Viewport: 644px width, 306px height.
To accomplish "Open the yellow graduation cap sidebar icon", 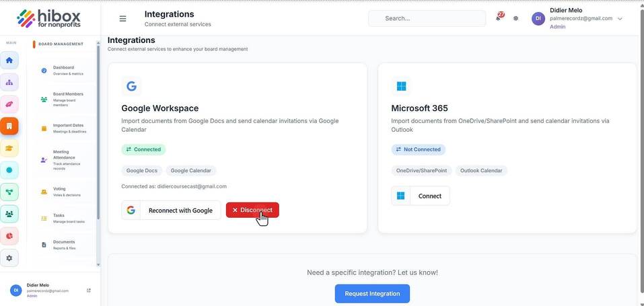I will coord(9,148).
